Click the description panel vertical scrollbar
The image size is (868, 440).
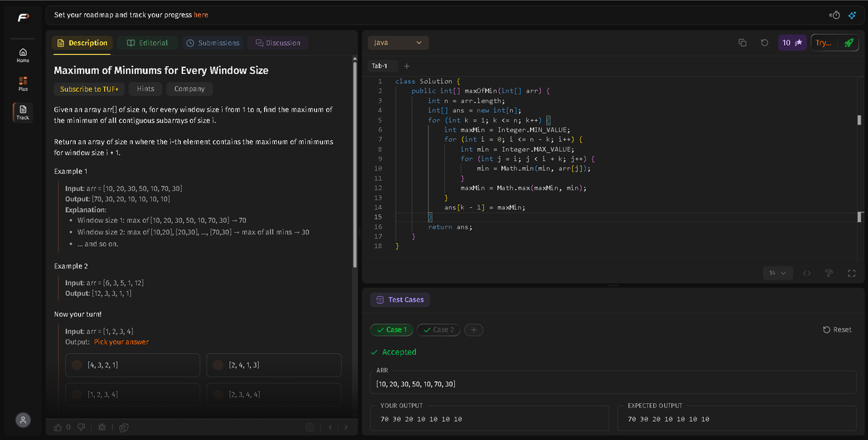[354, 166]
